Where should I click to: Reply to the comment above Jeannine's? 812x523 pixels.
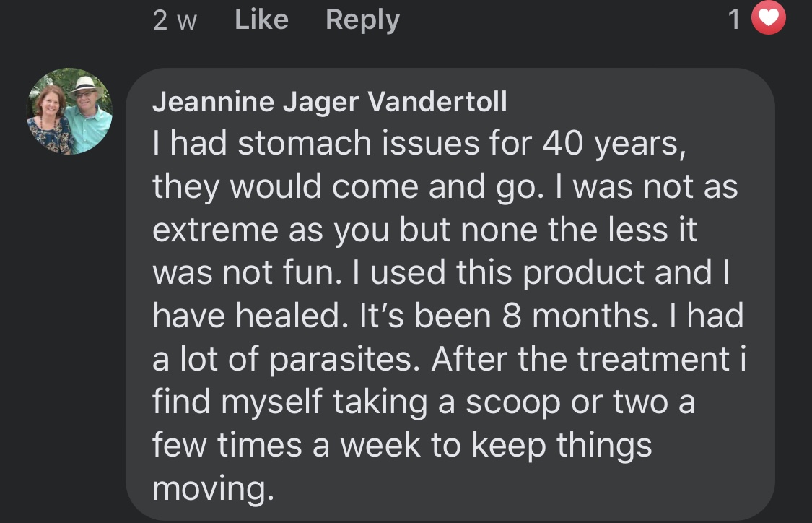362,20
